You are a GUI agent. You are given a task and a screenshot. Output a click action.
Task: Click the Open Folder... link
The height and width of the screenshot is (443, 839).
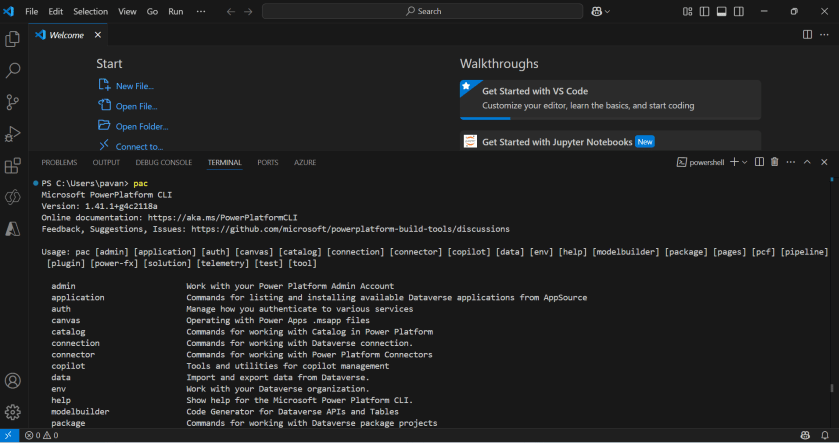[141, 126]
